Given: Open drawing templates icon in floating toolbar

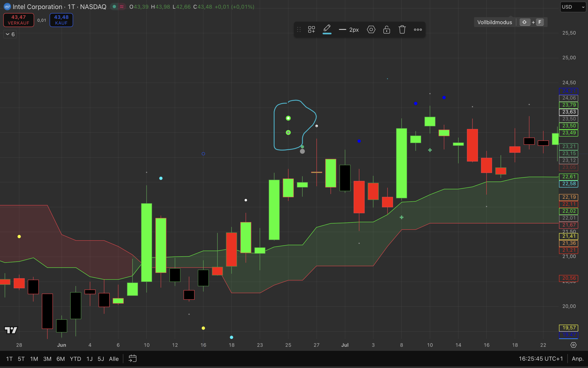Looking at the screenshot, I should [x=311, y=30].
